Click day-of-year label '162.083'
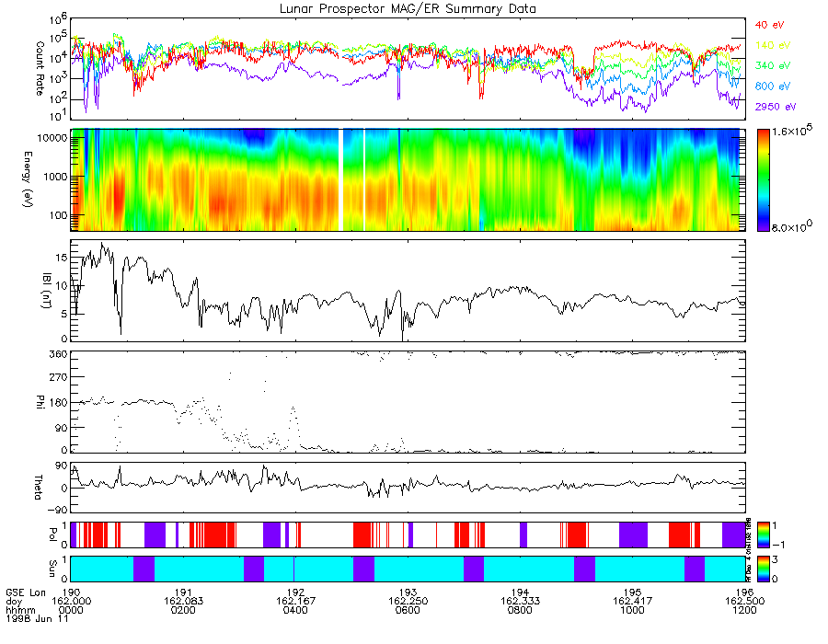 [183, 602]
